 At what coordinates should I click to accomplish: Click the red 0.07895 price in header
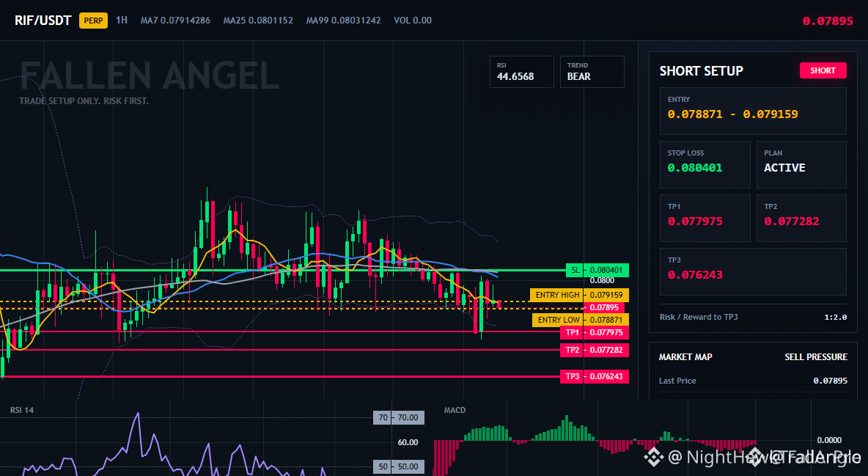(x=828, y=21)
